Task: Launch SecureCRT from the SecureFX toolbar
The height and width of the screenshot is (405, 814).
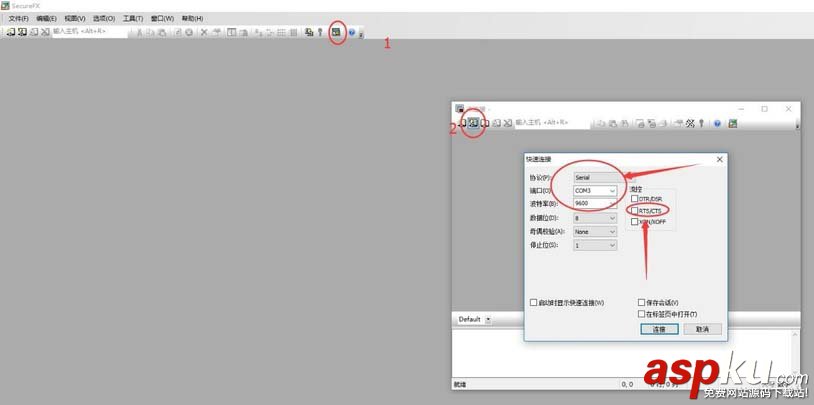Action: 336,32
